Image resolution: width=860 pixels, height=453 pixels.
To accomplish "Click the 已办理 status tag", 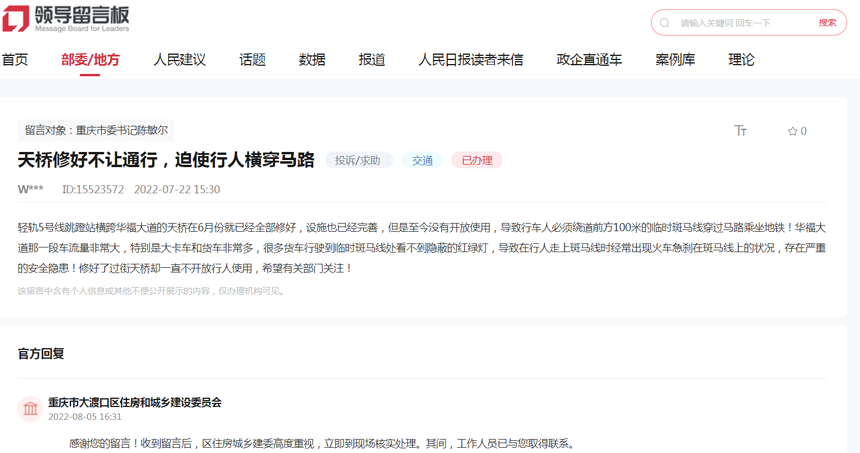I will coord(476,161).
